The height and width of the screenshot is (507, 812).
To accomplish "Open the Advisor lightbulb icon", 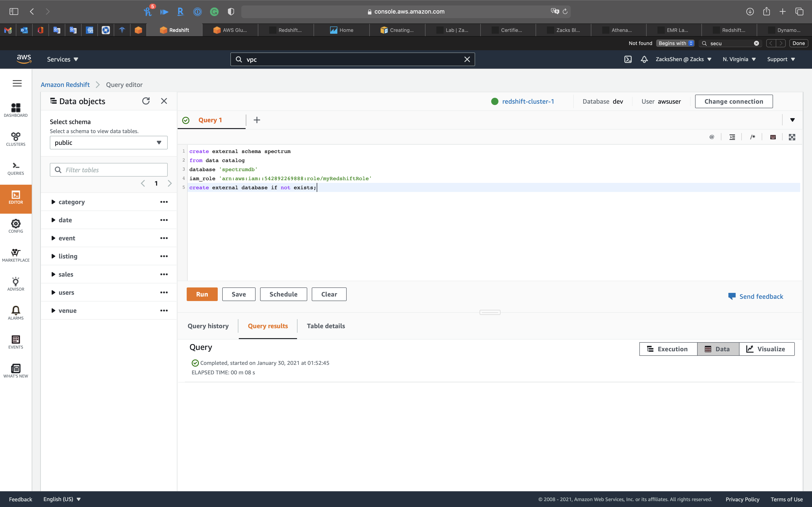I will pyautogui.click(x=16, y=284).
